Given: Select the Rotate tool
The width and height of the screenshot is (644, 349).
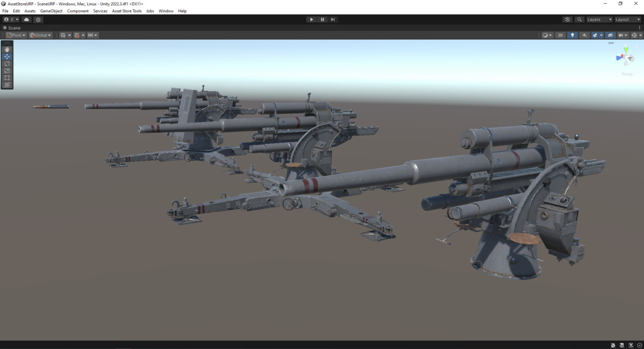Looking at the screenshot, I should click(x=7, y=63).
